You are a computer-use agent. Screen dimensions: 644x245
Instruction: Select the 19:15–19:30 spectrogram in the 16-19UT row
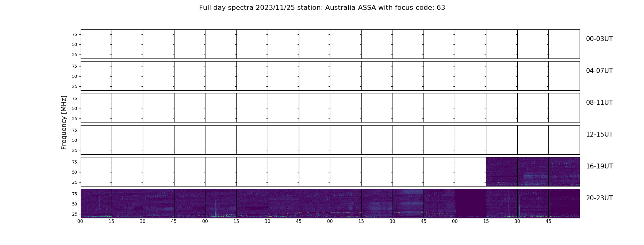[502, 172]
